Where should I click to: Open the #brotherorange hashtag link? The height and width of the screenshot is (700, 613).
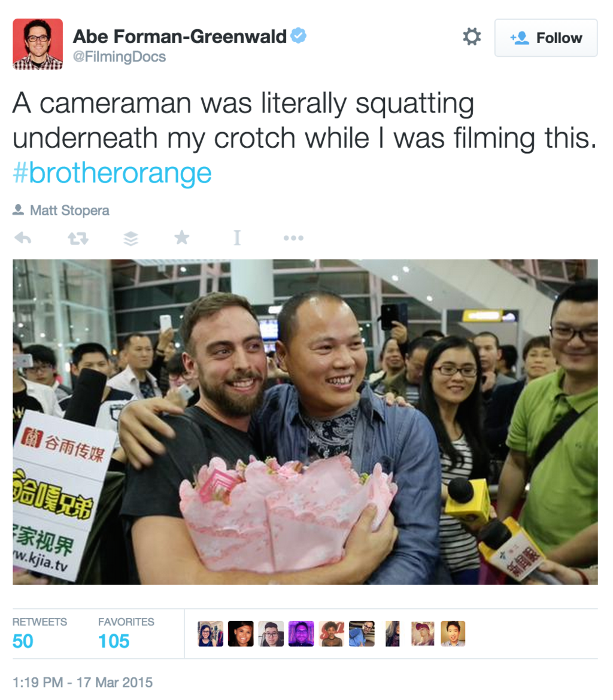coord(112,174)
